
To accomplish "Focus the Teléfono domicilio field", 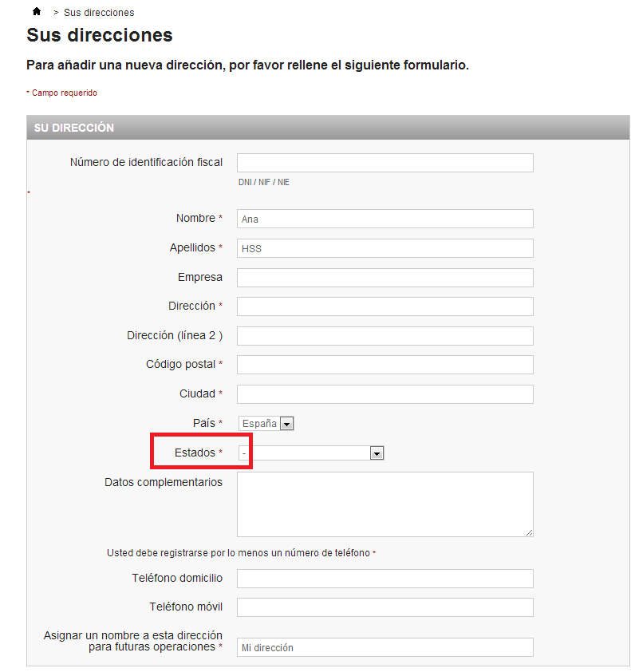I will coord(385,579).
